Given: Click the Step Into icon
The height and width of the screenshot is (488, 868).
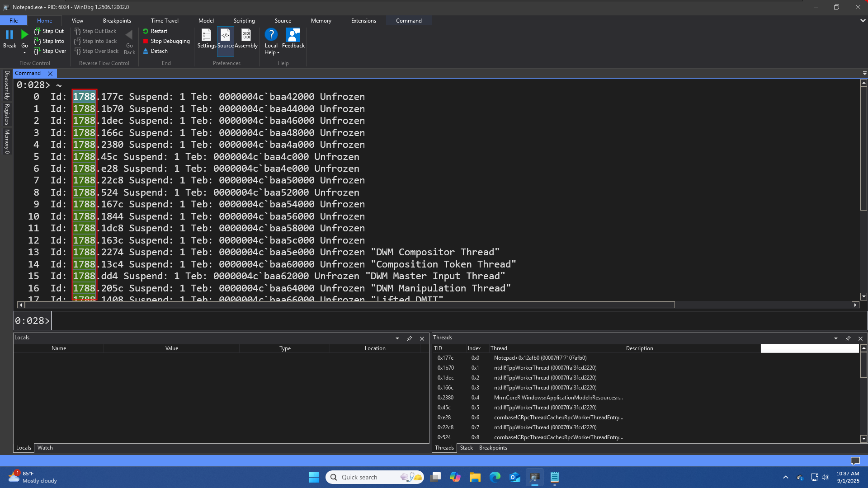Looking at the screenshot, I should point(38,41).
